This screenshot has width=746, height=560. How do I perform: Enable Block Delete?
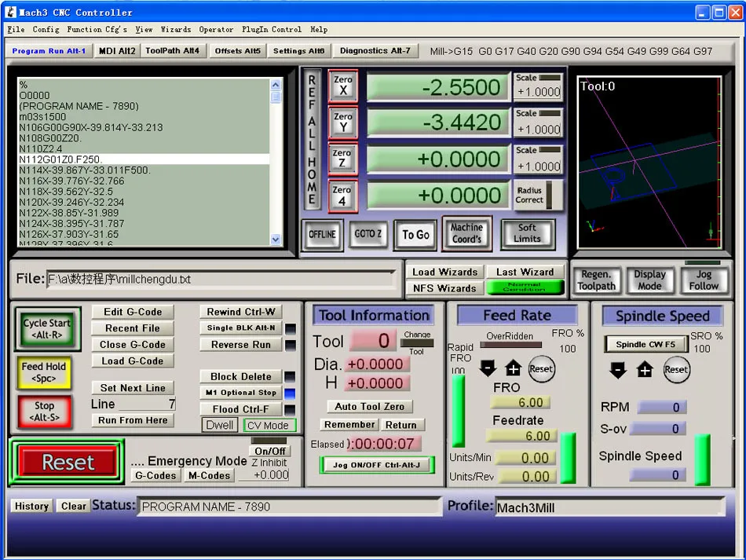point(240,376)
